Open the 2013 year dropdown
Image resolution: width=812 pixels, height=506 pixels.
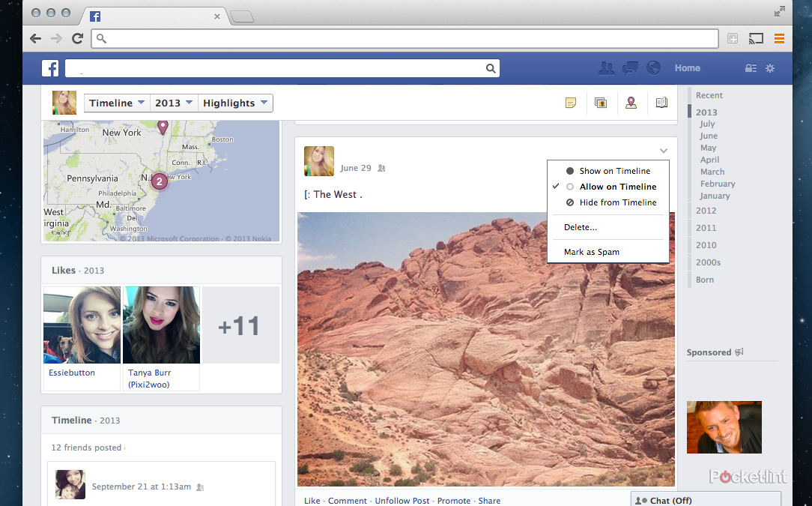[x=174, y=103]
